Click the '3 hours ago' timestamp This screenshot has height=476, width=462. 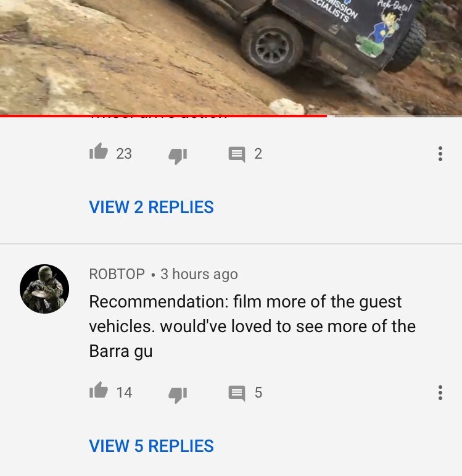pyautogui.click(x=199, y=274)
